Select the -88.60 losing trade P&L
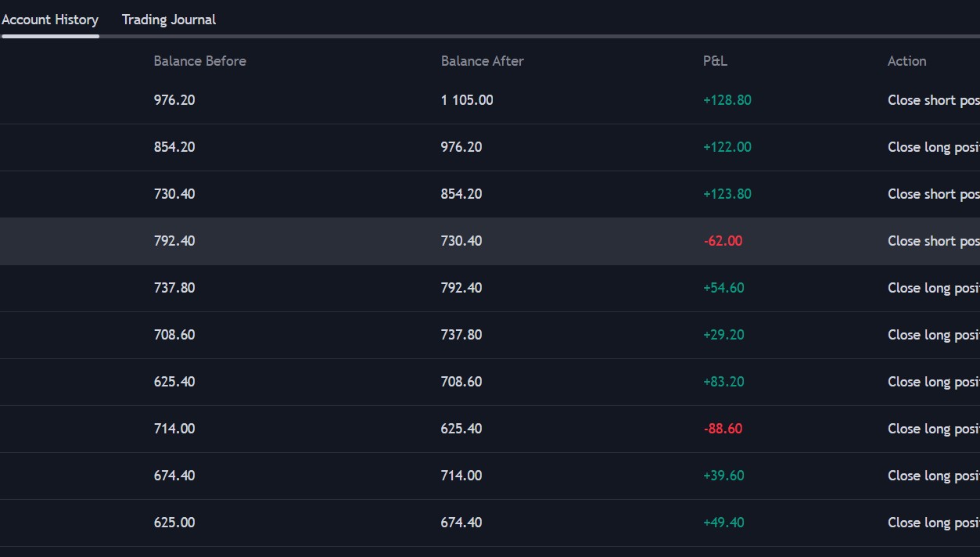Image resolution: width=980 pixels, height=557 pixels. click(x=723, y=429)
